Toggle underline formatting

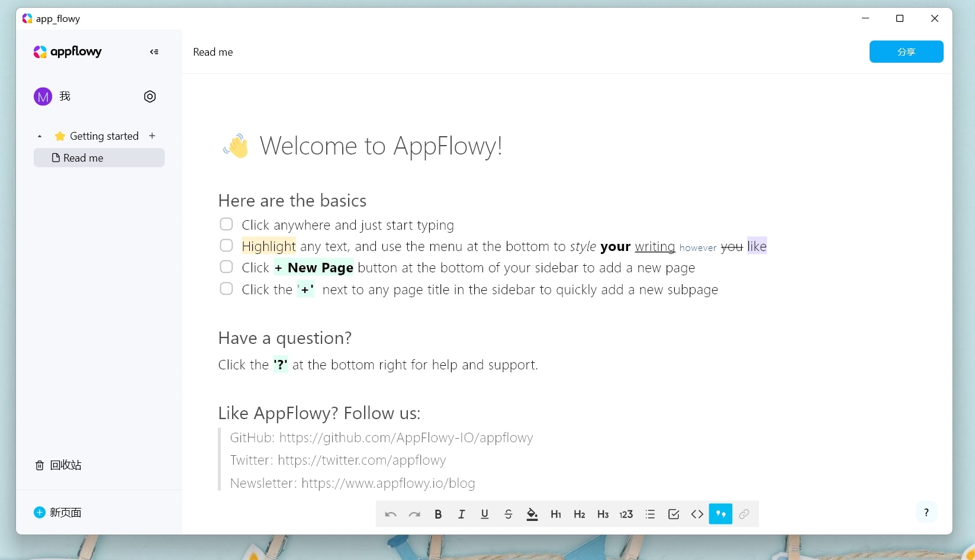click(484, 514)
